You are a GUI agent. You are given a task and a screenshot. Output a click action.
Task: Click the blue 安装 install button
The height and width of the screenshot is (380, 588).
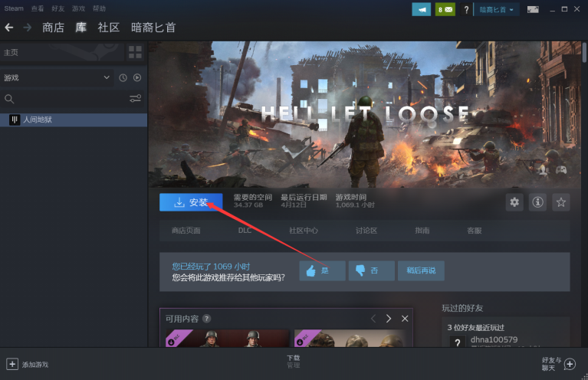191,202
